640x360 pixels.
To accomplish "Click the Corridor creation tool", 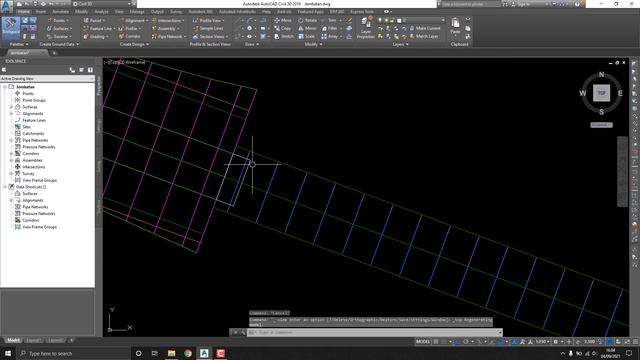I will [x=130, y=36].
